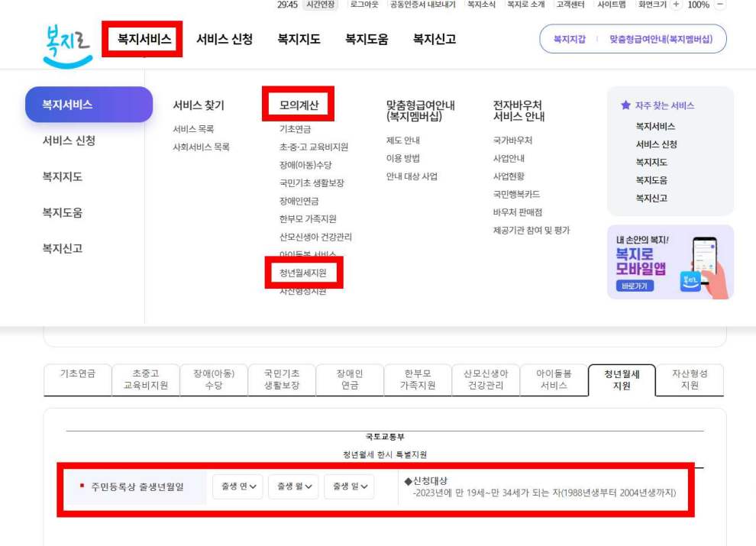
Task: Open the 서비스 신청 navigation menu
Action: pyautogui.click(x=222, y=39)
